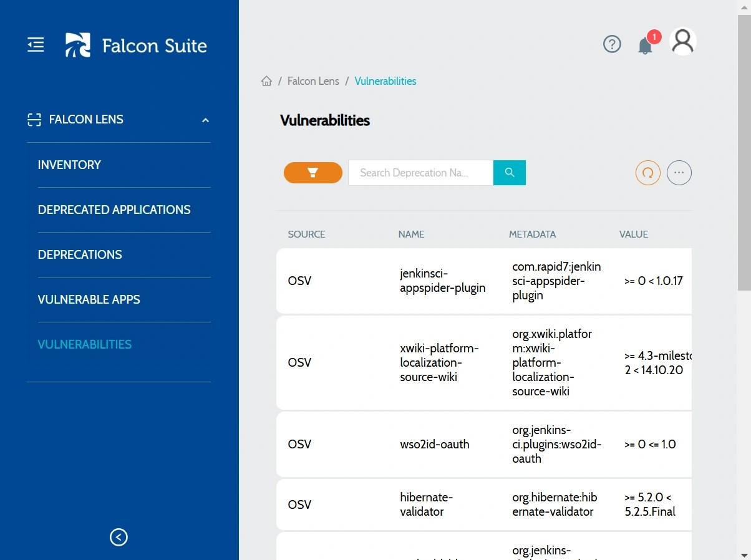The height and width of the screenshot is (560, 751).
Task: Click OSV source in wso2id-oauth row
Action: pos(299,445)
